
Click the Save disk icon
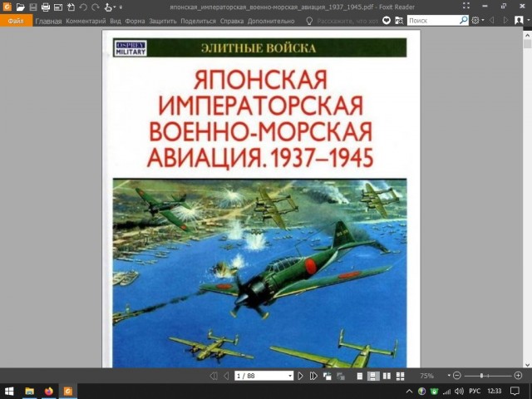pyautogui.click(x=33, y=7)
